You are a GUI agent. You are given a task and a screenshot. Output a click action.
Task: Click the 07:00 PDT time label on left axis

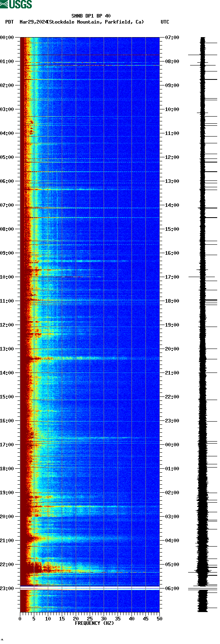pyautogui.click(x=7, y=205)
